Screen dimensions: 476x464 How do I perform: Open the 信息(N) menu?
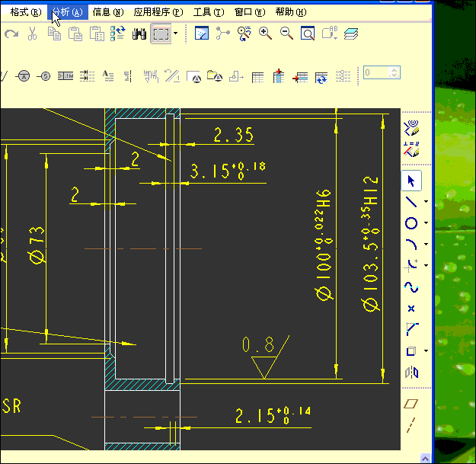[108, 12]
